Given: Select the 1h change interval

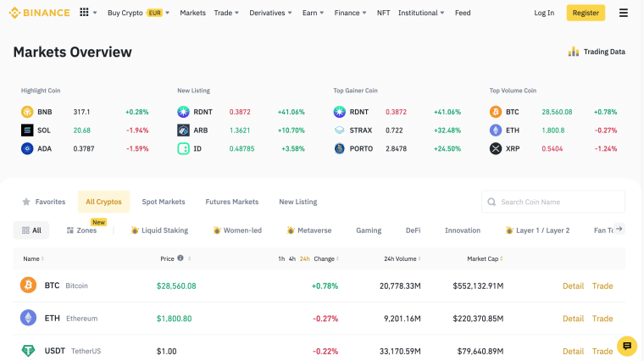Looking at the screenshot, I should pos(281,258).
